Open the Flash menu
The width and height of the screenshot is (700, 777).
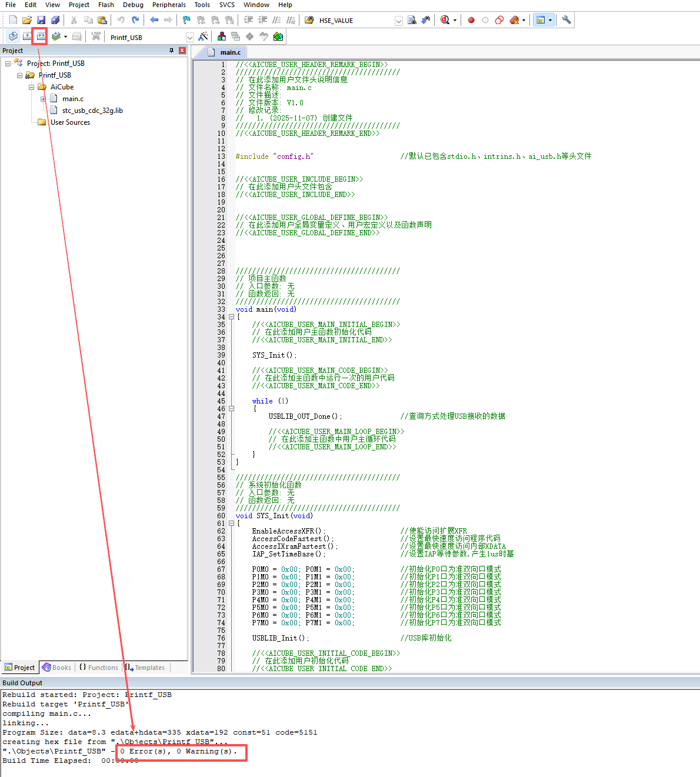[x=106, y=5]
